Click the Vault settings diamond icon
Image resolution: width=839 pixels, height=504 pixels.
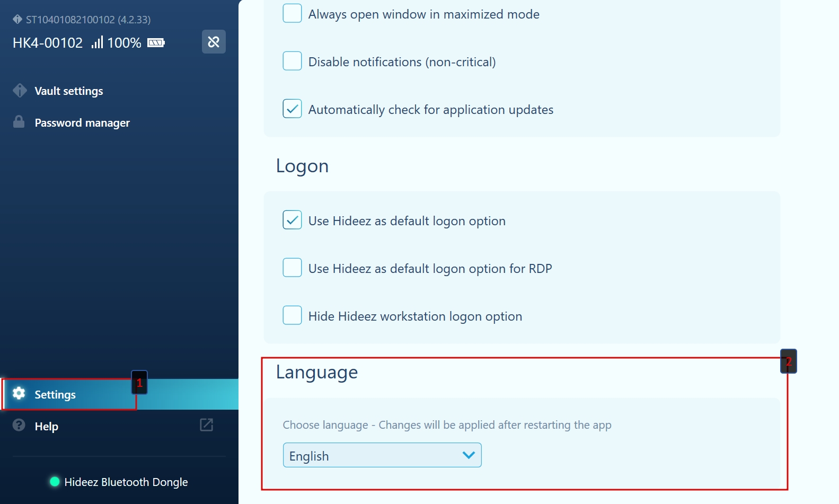20,91
